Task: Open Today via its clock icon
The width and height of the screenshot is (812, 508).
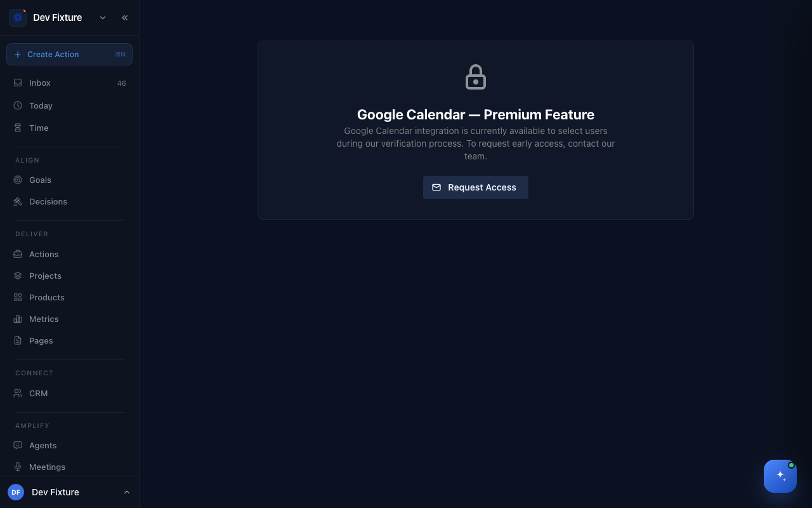Action: 18,105
